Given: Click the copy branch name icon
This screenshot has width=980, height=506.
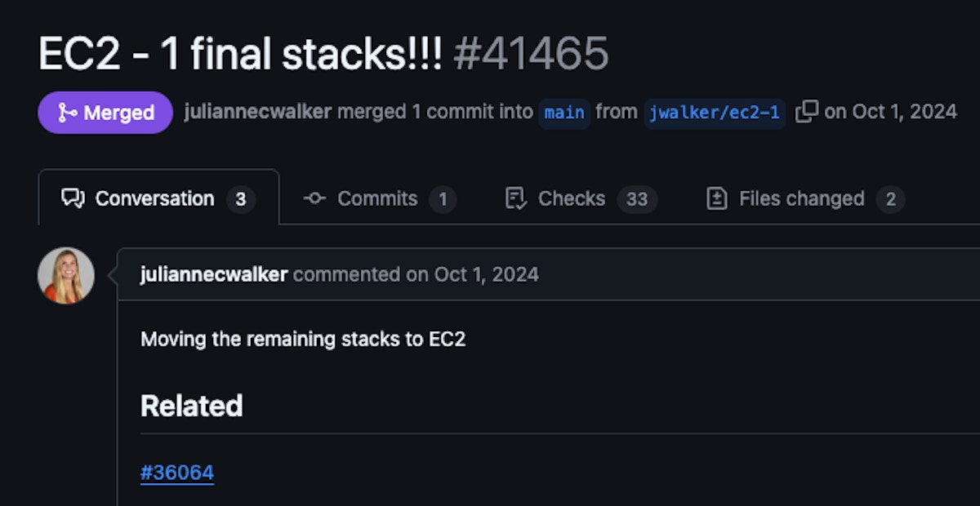Looking at the screenshot, I should pyautogui.click(x=806, y=112).
